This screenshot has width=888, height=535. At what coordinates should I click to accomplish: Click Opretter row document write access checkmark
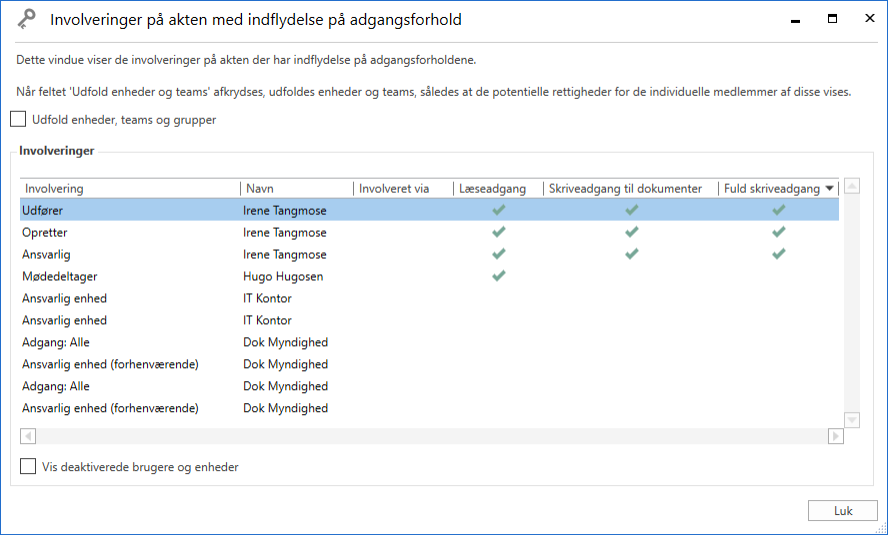click(x=631, y=232)
